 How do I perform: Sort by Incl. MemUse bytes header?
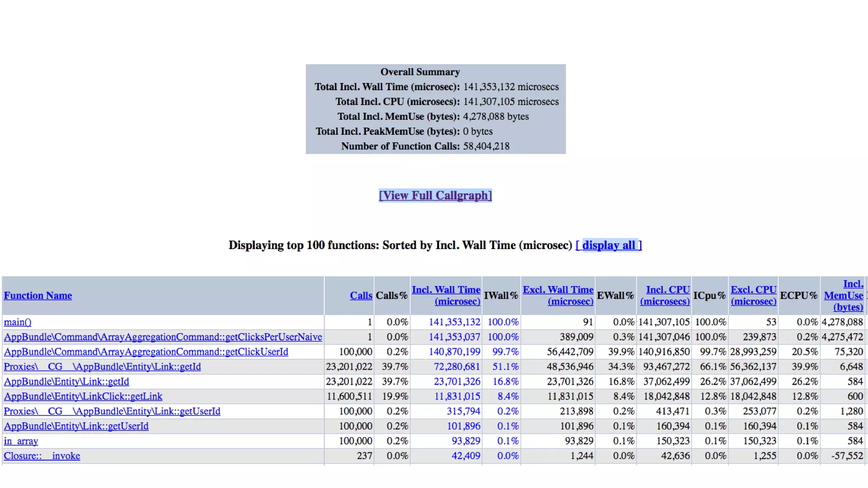click(843, 295)
